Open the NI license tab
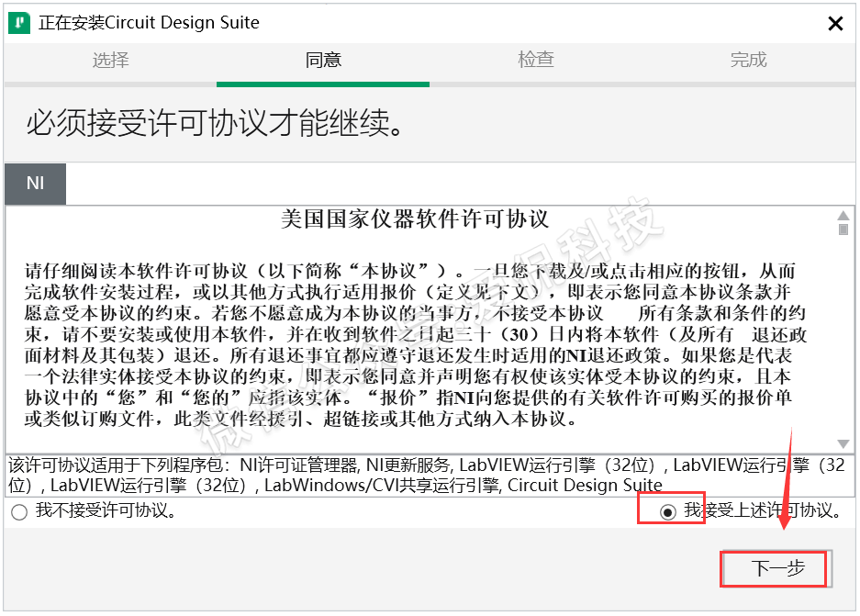Image resolution: width=860 pixels, height=616 pixels. (x=35, y=184)
